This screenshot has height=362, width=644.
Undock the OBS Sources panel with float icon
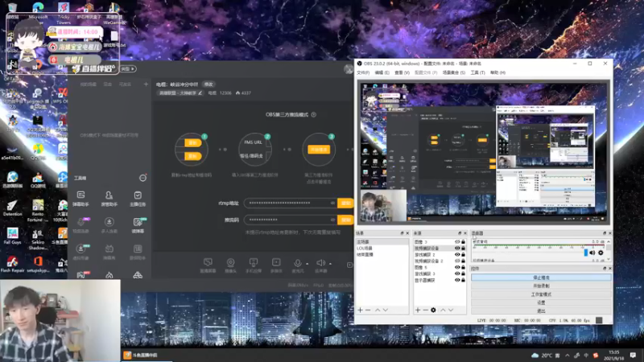pos(460,233)
